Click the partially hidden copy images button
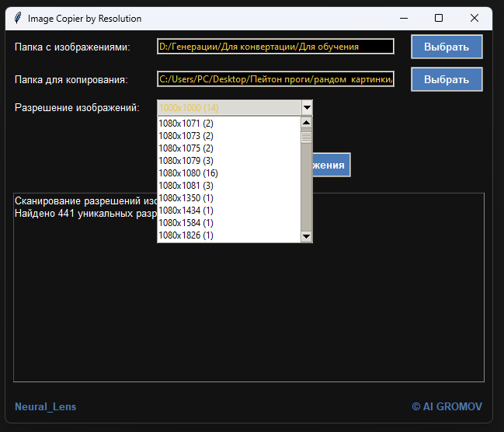504x432 pixels. pyautogui.click(x=332, y=165)
